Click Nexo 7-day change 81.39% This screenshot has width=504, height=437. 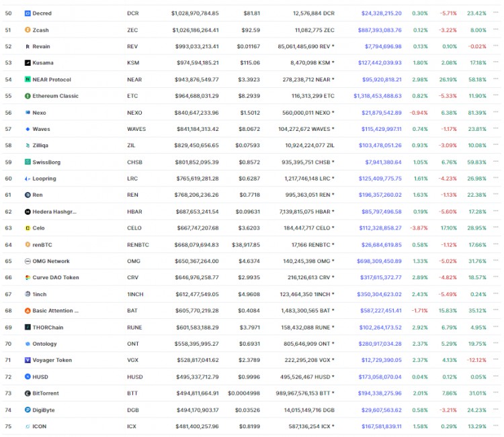click(x=477, y=112)
